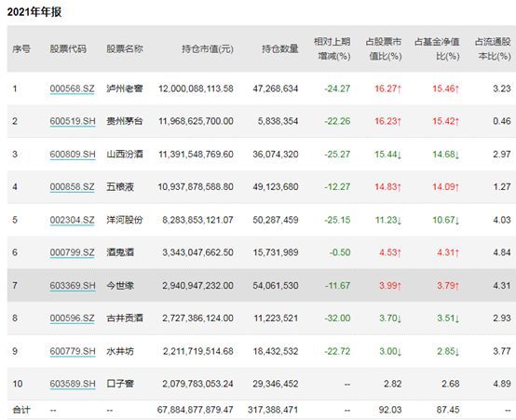Click the 占股票市值比(%) column header
Screen dimensions: 516x420
[384, 49]
